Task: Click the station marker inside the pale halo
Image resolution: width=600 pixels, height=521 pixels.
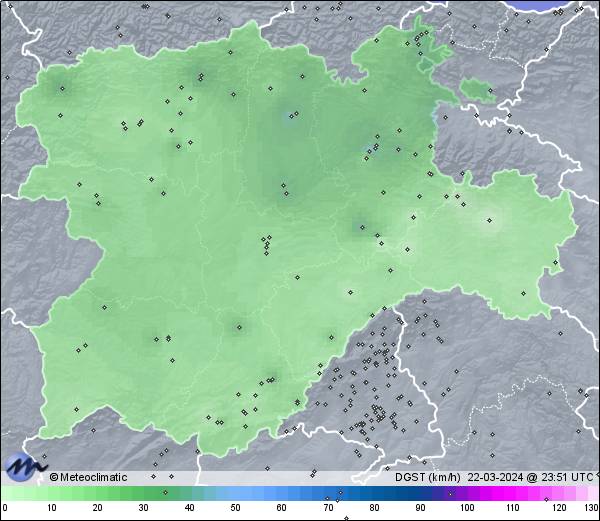Action: (489, 220)
